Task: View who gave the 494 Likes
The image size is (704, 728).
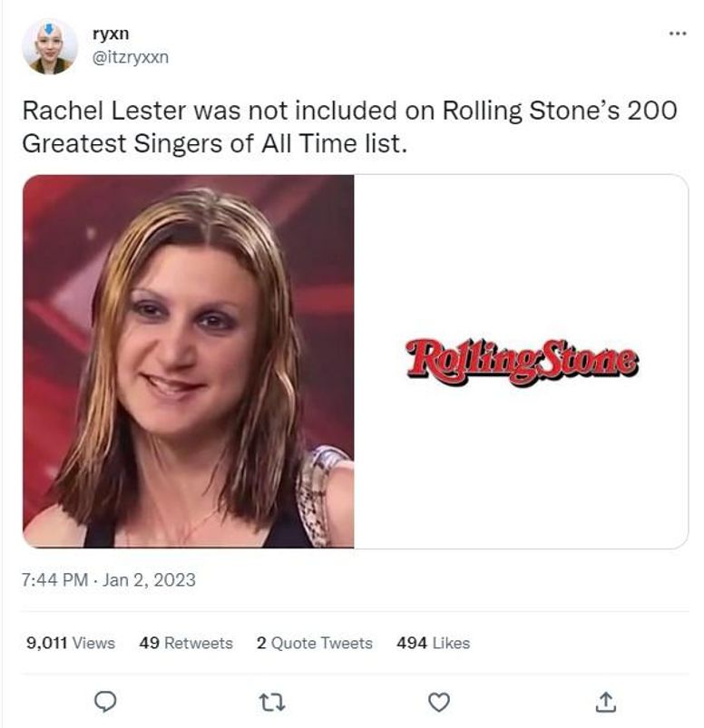Action: (x=433, y=643)
